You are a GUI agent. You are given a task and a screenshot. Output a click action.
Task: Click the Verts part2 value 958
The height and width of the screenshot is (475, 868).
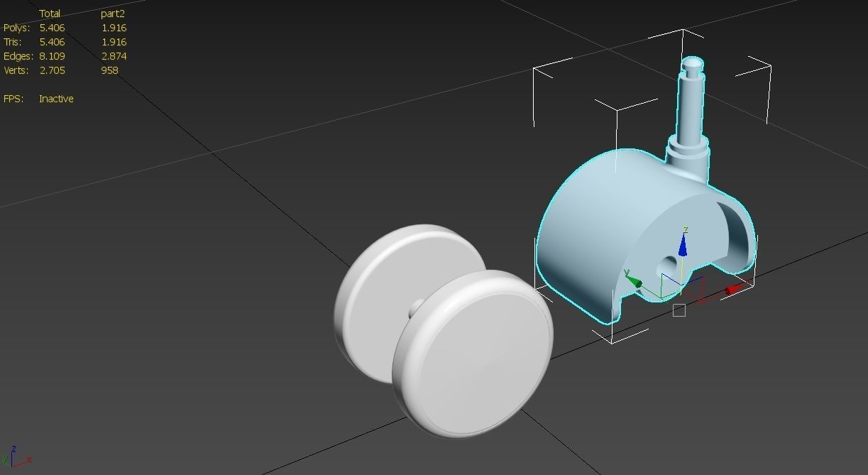point(109,70)
